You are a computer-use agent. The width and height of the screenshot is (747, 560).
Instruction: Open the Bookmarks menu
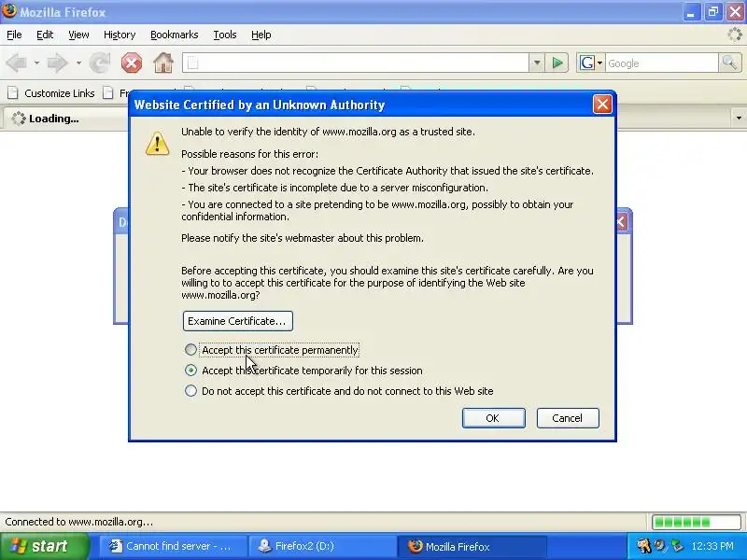coord(175,35)
